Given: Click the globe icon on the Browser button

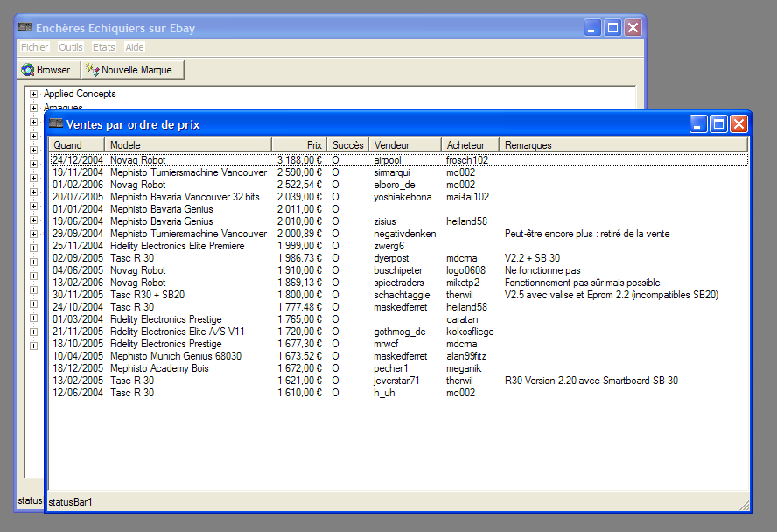Looking at the screenshot, I should 28,70.
